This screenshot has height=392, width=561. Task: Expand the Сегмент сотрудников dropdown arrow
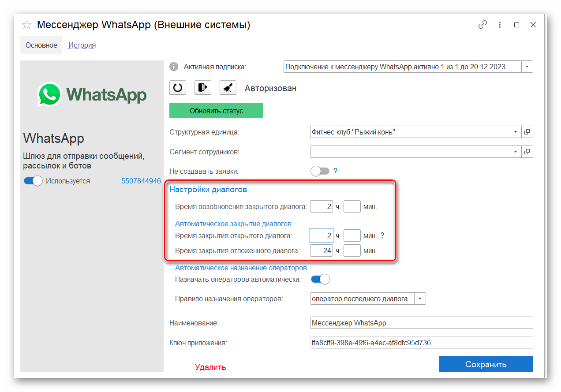[x=516, y=152]
